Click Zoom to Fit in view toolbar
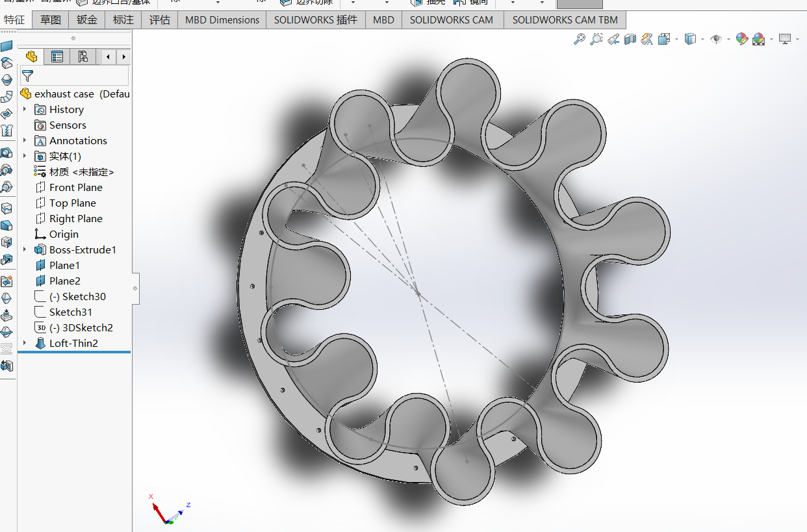807x532 pixels. [x=579, y=39]
